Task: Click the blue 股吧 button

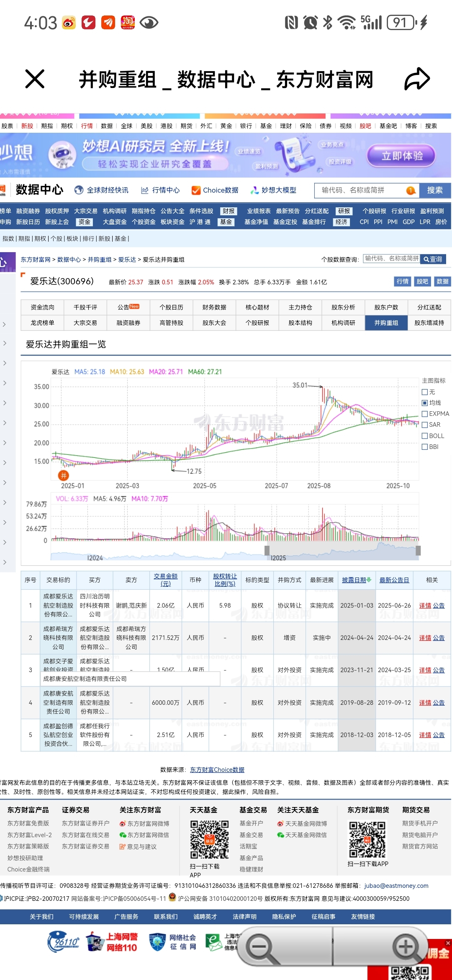Action: click(422, 281)
